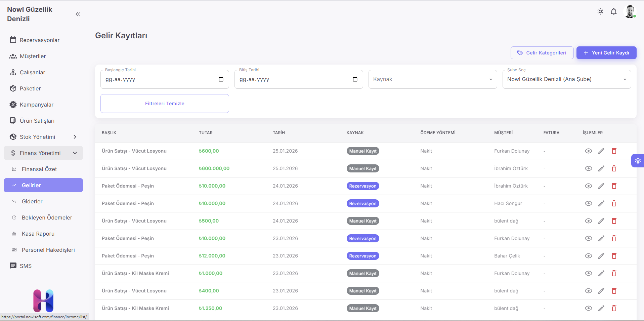Open calendar picker for Bitiş Tarihi
This screenshot has width=644, height=321.
tap(355, 79)
